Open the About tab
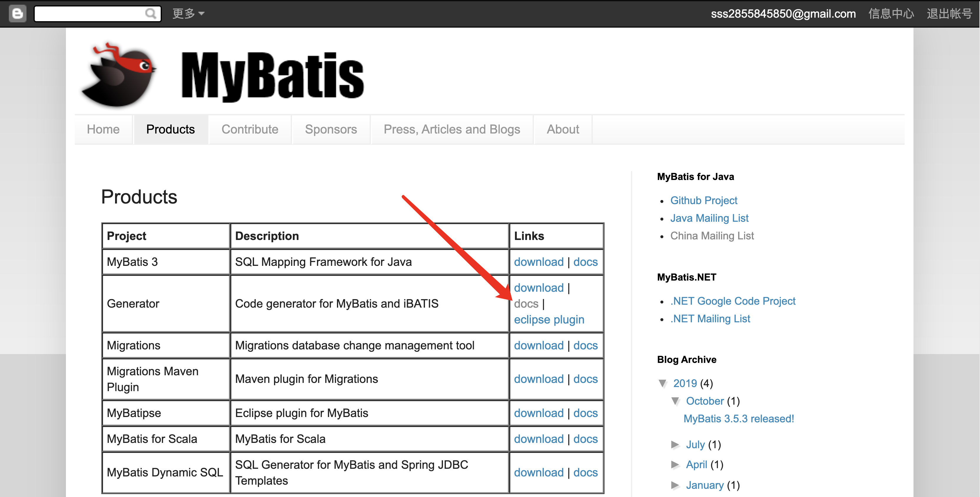980x497 pixels. point(562,129)
